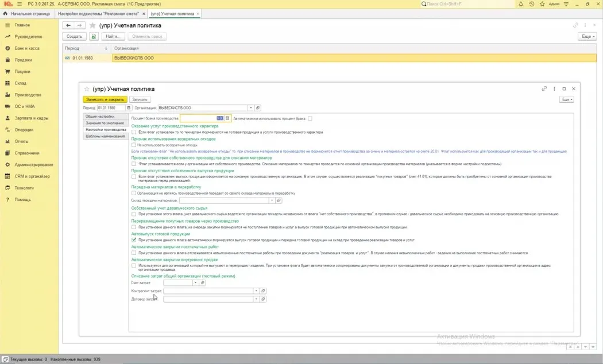
Task: Expand Контрагент затрат dropdown
Action: [256, 291]
